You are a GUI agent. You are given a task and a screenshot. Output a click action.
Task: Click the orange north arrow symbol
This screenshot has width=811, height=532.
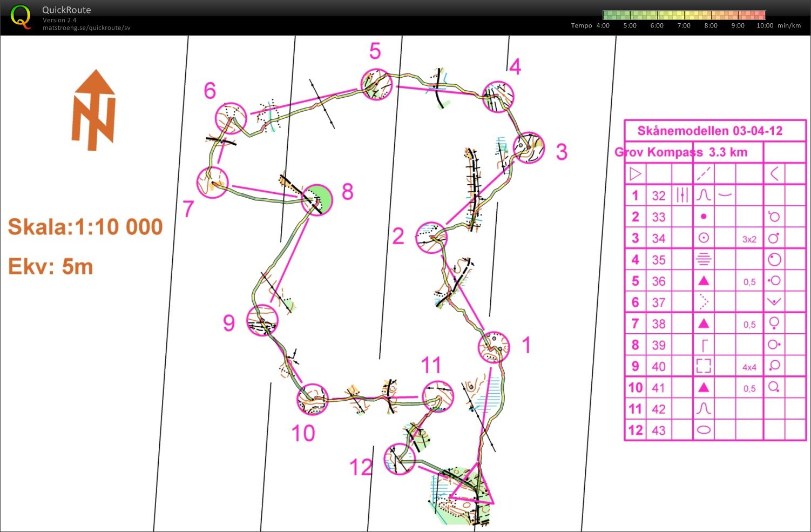(94, 110)
